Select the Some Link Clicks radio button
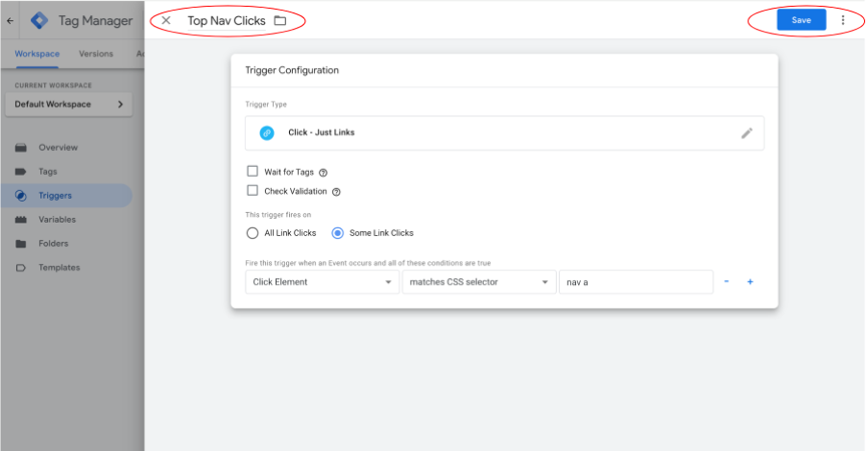Image resolution: width=868 pixels, height=451 pixels. (337, 233)
